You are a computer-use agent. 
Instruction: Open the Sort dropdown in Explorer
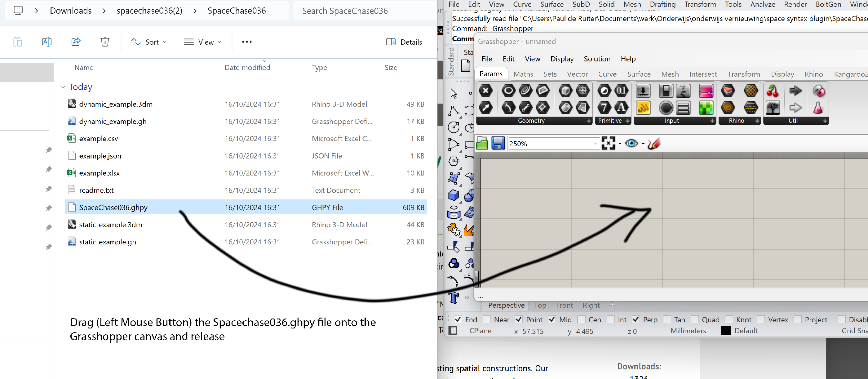148,42
